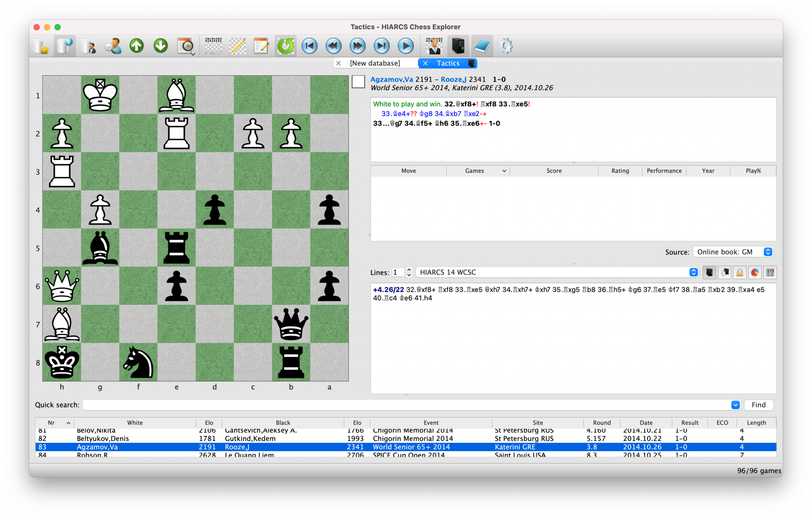Switch to the Tactics tab
812x516 pixels.
point(448,63)
